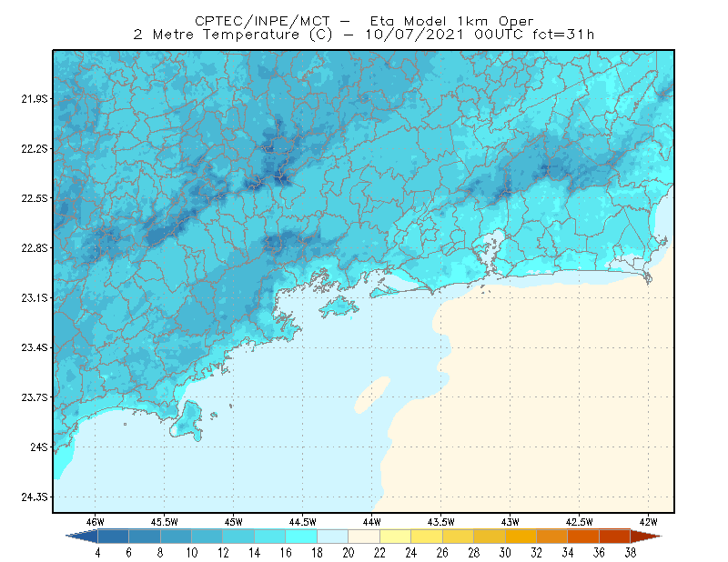Click the darkest blue swatch below 4

(x=113, y=537)
